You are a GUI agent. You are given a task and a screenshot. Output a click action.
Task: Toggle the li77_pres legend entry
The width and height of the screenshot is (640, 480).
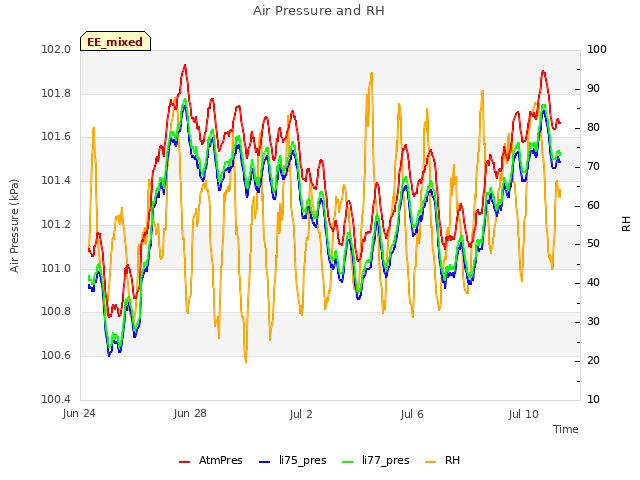coord(376,460)
